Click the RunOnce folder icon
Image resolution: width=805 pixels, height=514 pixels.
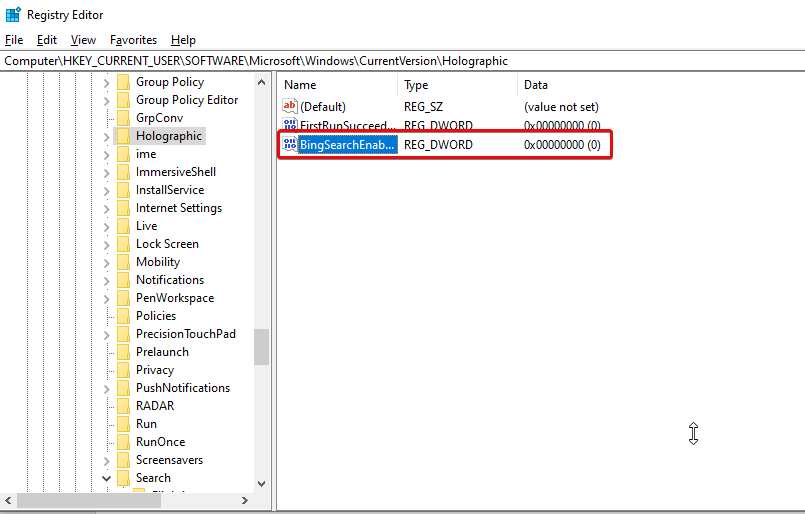[123, 442]
